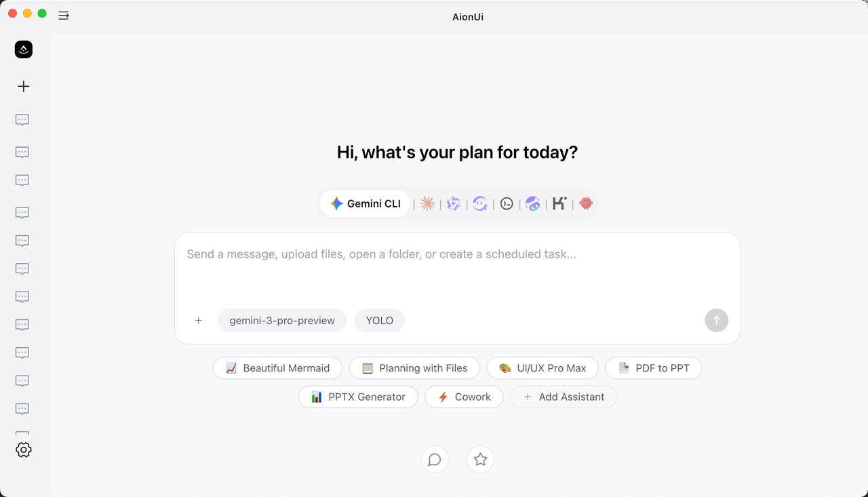Open Settings via the gear icon

click(23, 449)
